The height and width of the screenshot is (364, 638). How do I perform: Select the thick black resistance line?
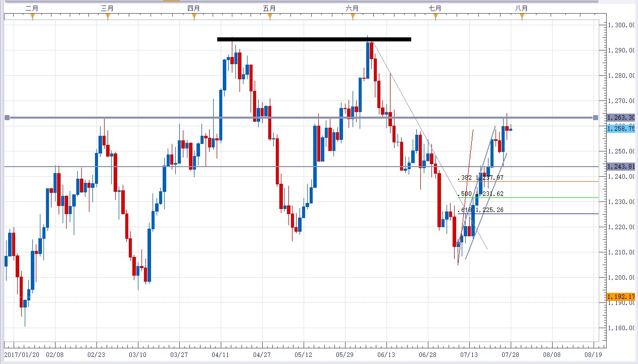click(x=313, y=39)
